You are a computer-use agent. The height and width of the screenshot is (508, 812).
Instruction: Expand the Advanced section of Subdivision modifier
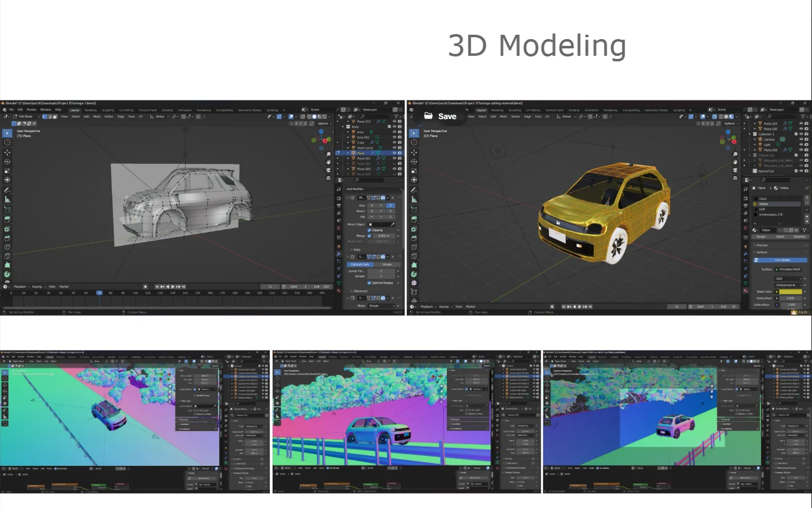point(360,291)
